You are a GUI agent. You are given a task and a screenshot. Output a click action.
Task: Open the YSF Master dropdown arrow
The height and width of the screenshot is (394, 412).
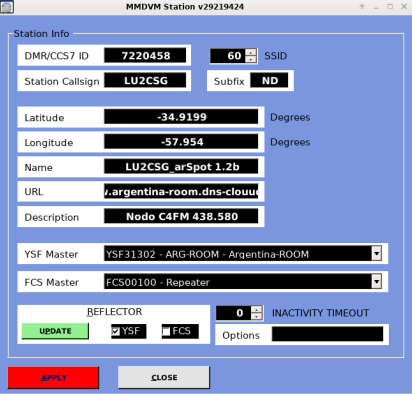tap(376, 254)
